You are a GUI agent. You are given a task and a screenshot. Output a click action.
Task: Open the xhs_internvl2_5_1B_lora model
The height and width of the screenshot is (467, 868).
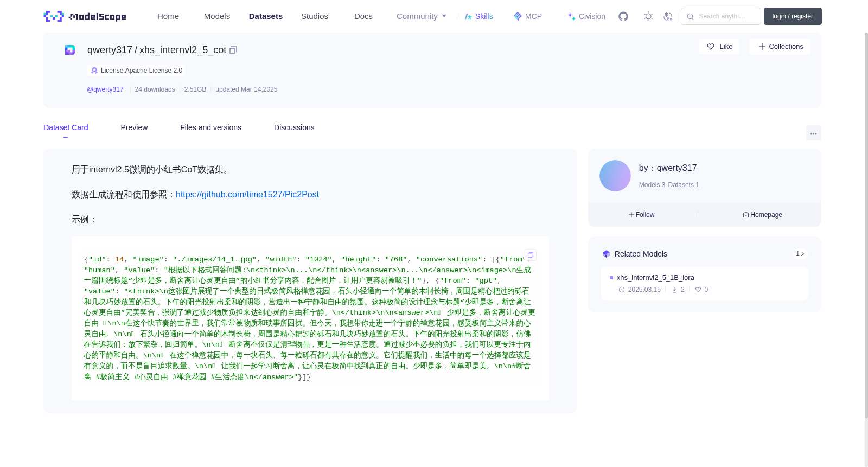point(655,278)
